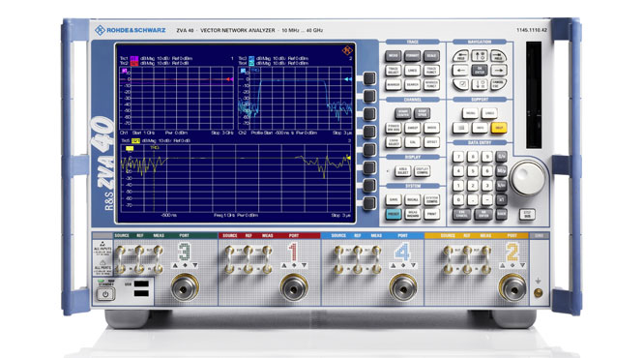The image size is (644, 358).
Task: Click the CAL channel key
Action: point(412,142)
